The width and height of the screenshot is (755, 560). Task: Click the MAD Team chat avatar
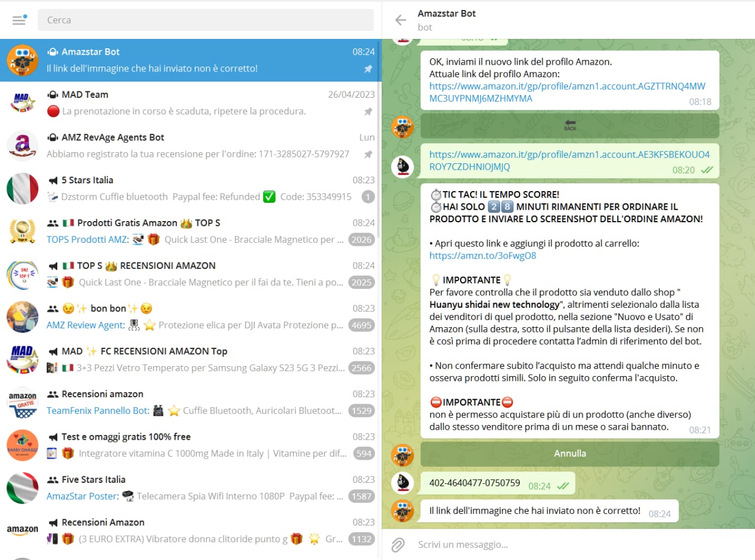coord(22,103)
